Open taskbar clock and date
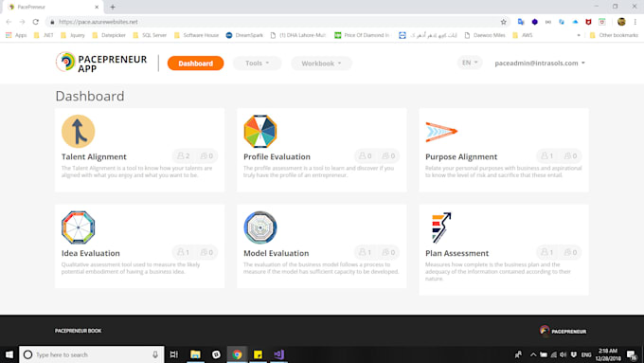This screenshot has height=363, width=644. coord(608,354)
